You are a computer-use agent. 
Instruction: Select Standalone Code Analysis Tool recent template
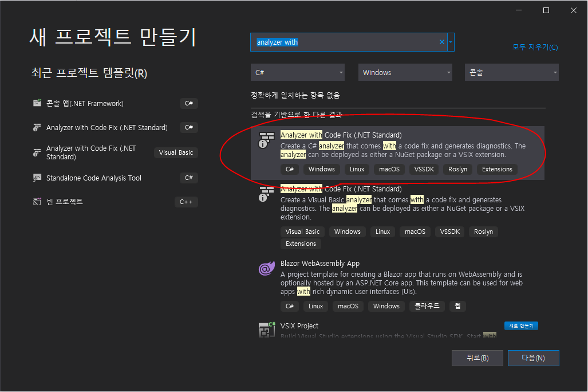(x=115, y=178)
